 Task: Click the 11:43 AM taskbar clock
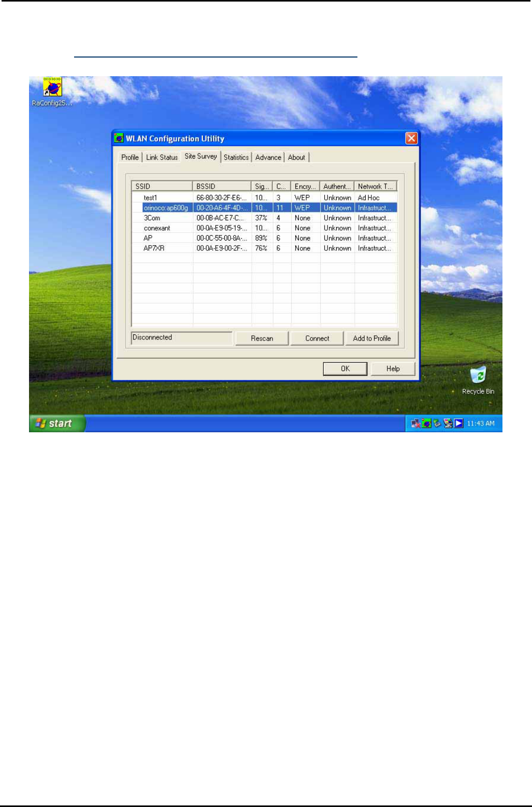click(481, 423)
